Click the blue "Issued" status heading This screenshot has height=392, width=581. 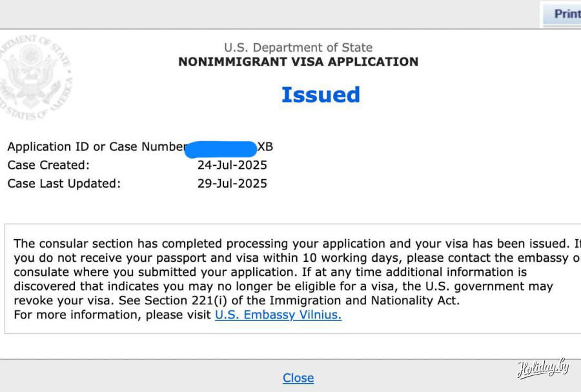pyautogui.click(x=320, y=95)
